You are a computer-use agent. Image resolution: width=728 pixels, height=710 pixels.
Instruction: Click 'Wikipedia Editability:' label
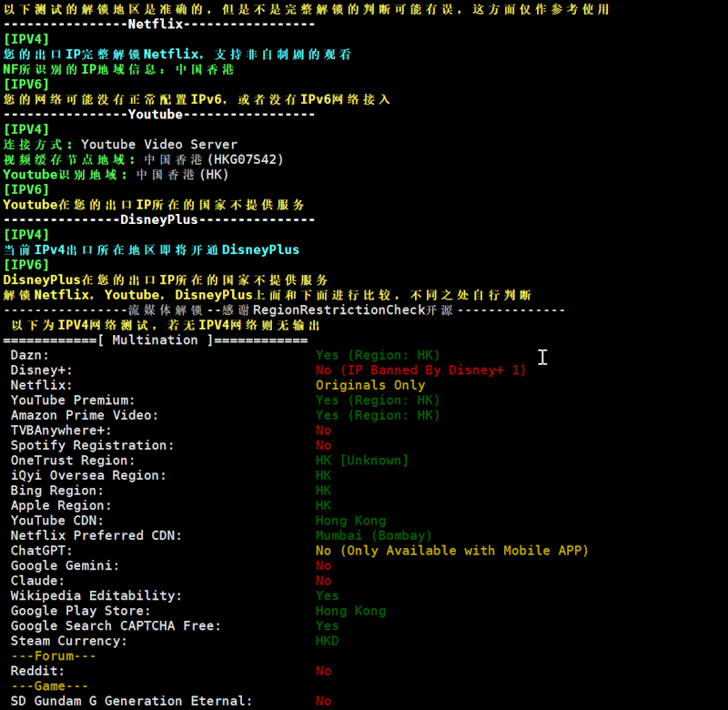tap(96, 596)
